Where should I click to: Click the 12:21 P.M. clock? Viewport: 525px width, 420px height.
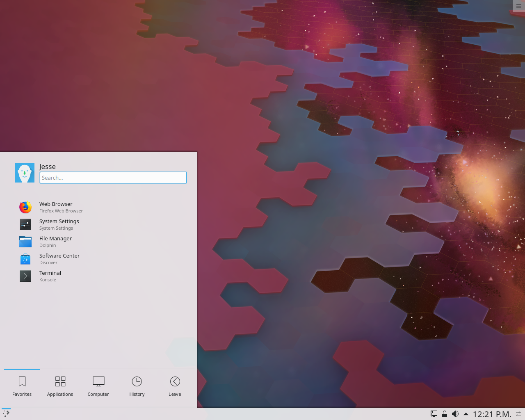492,414
